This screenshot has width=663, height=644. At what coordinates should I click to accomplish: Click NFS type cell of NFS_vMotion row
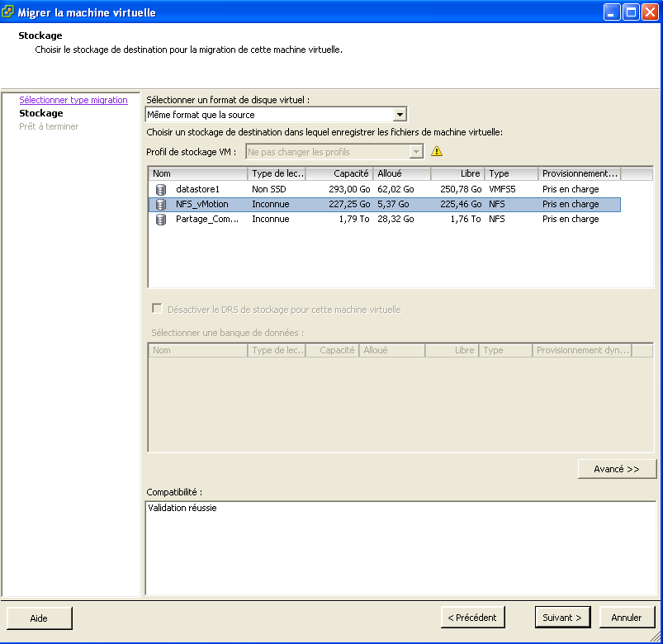(x=497, y=204)
